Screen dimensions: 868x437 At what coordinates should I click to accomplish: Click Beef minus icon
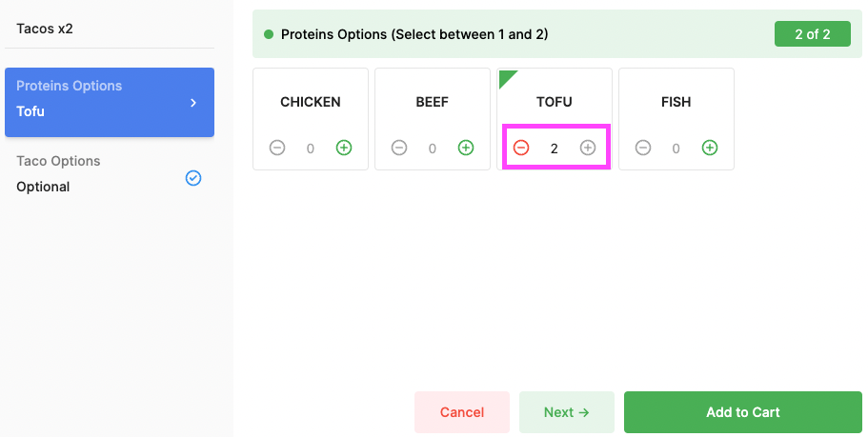click(399, 148)
